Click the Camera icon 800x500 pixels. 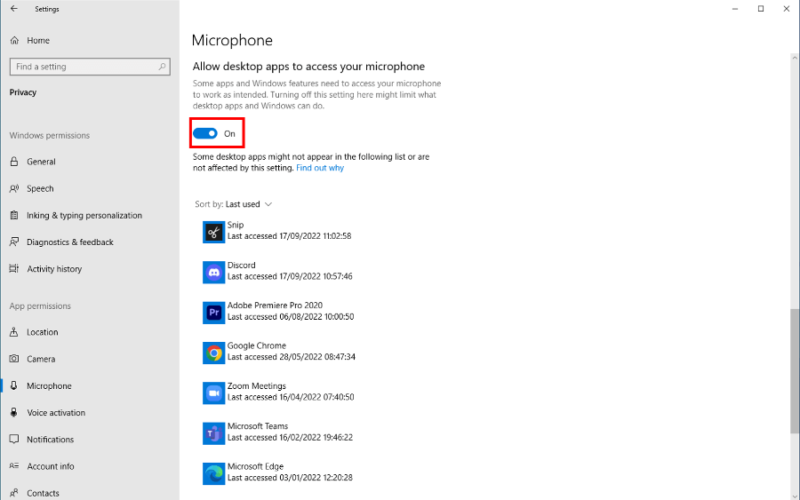(x=14, y=359)
